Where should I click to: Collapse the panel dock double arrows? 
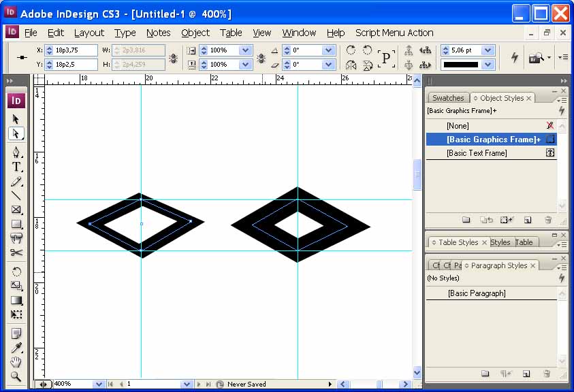point(563,80)
